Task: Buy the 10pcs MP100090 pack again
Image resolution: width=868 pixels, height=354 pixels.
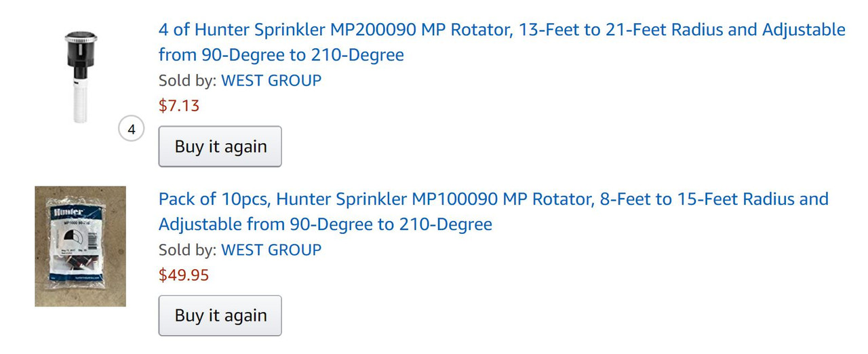Action: (220, 315)
